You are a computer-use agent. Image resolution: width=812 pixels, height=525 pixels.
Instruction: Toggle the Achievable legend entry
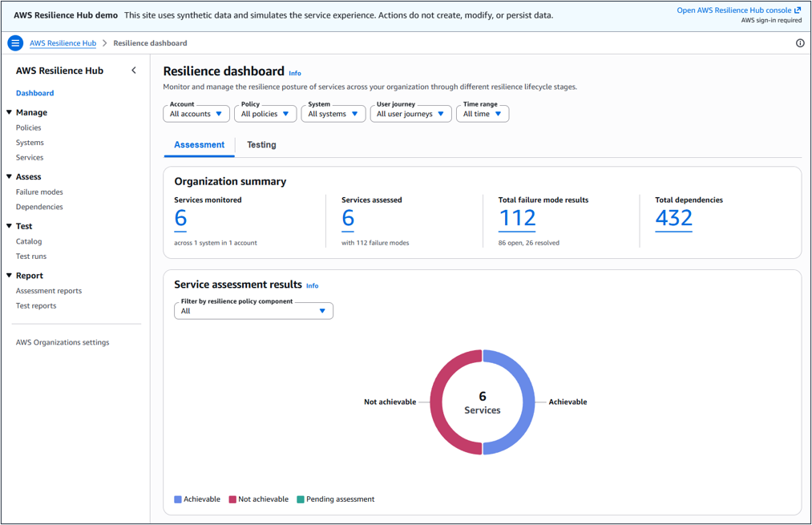click(x=197, y=499)
